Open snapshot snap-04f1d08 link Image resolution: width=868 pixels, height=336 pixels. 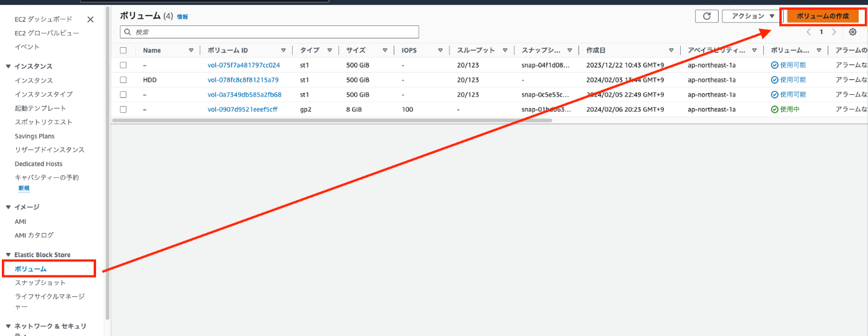(x=546, y=64)
